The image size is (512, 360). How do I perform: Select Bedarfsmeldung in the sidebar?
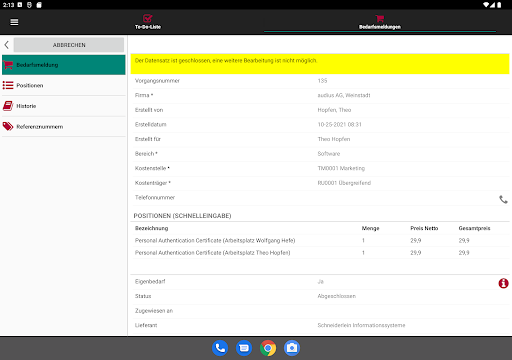[64, 65]
